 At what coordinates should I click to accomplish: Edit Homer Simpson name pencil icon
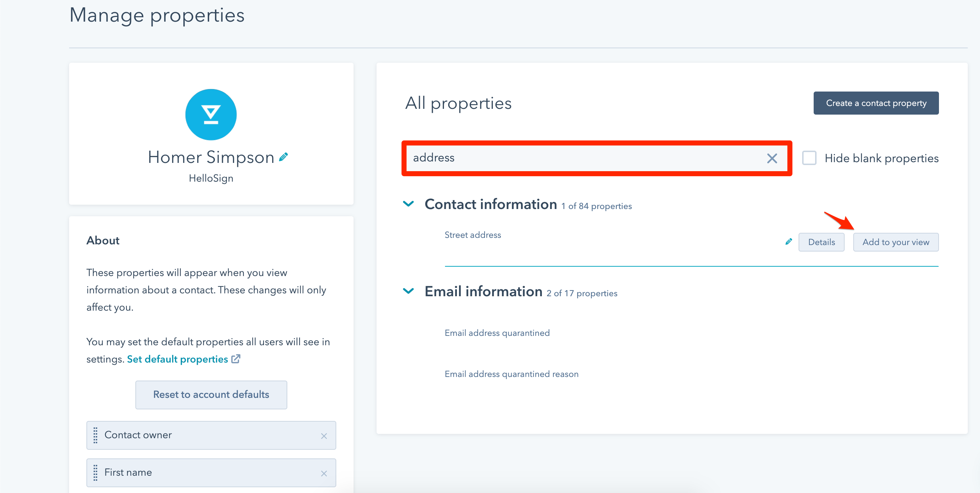tap(283, 157)
